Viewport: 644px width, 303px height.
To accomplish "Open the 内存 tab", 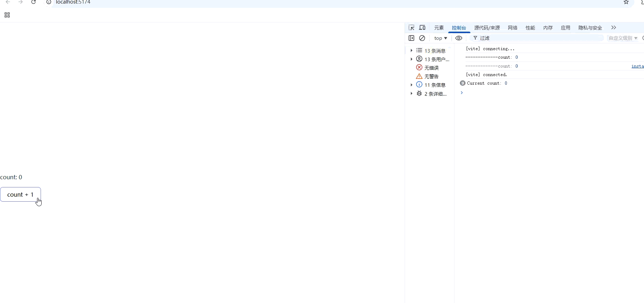I will coord(548,28).
